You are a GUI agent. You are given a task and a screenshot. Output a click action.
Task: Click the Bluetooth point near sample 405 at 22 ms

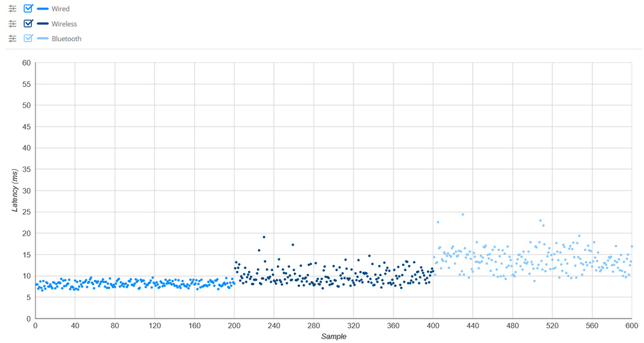[x=438, y=222]
